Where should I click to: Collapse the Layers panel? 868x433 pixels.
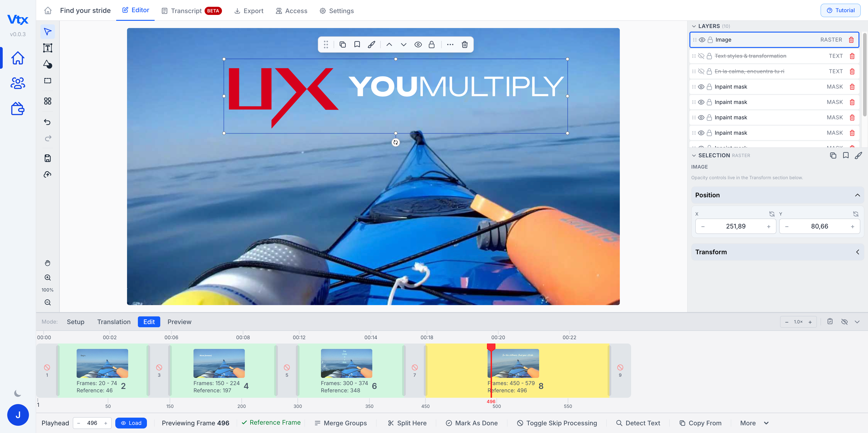[694, 26]
